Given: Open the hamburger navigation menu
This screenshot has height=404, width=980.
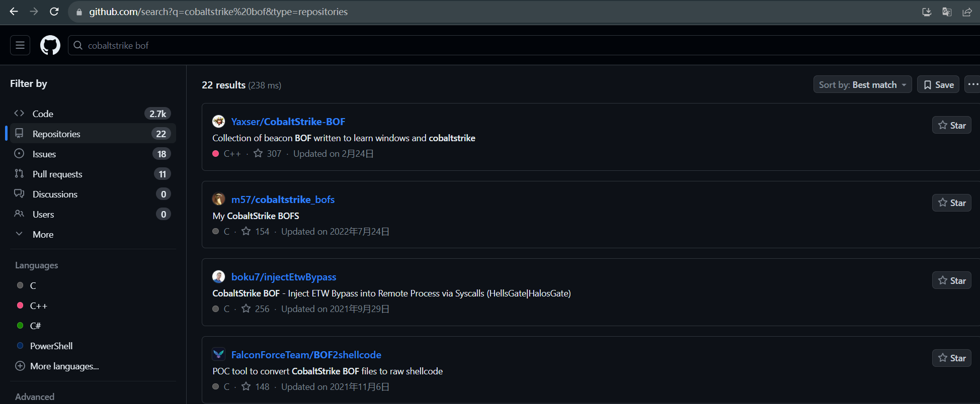Looking at the screenshot, I should pos(20,45).
